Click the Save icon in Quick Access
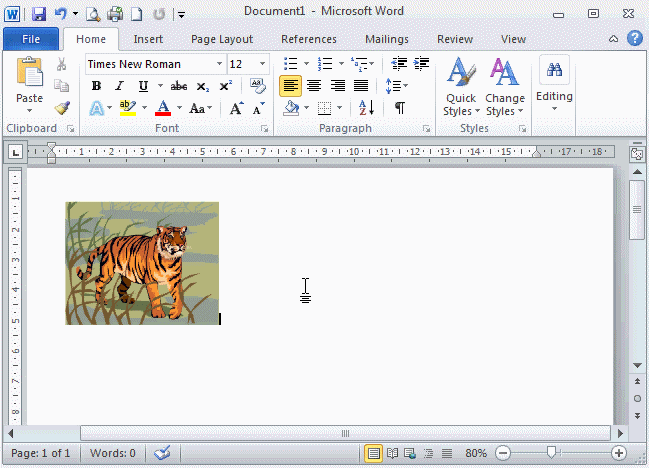The image size is (649, 468). point(39,14)
